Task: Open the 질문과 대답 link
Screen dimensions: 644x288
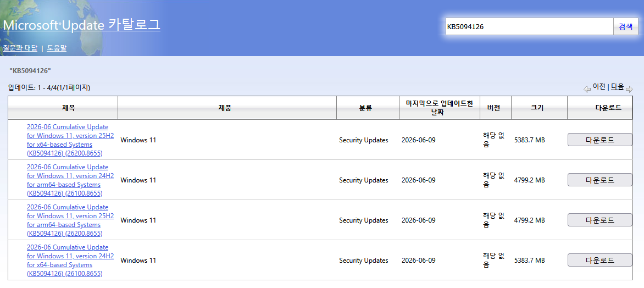Action: tap(20, 48)
